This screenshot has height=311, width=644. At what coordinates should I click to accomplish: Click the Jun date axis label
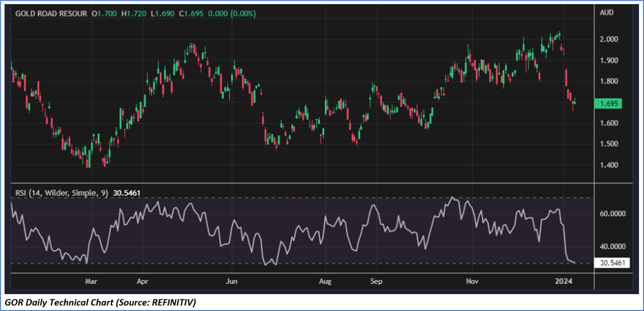coord(231,281)
